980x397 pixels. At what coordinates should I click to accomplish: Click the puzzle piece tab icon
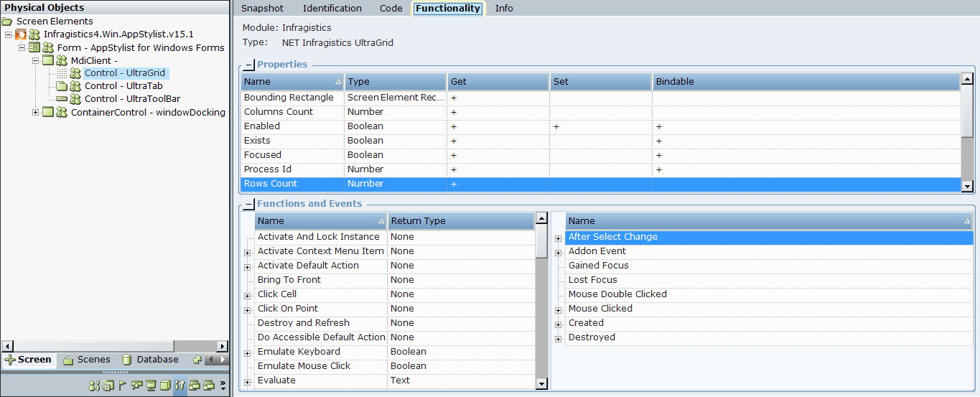[x=197, y=360]
